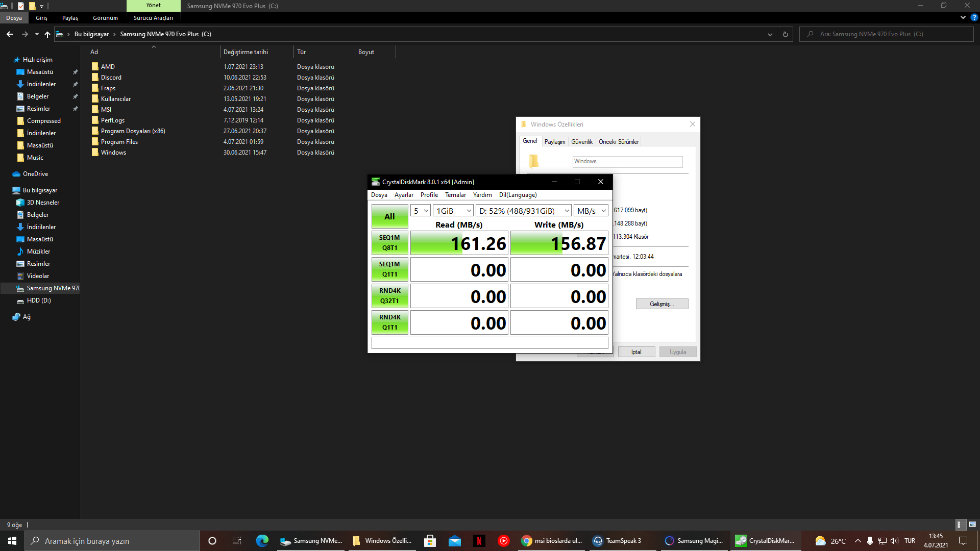Go up one folder level arrow
Screen dimensions: 980x551
coord(47,34)
